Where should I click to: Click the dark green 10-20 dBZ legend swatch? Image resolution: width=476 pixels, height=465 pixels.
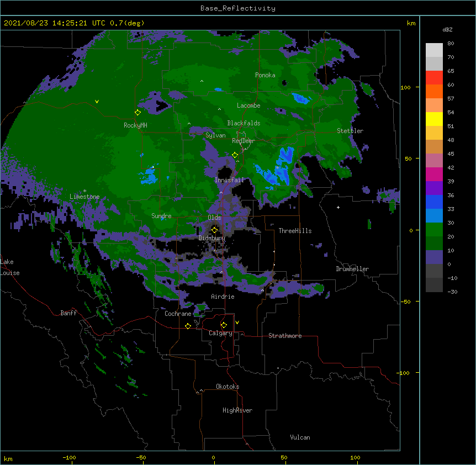pos(434,244)
